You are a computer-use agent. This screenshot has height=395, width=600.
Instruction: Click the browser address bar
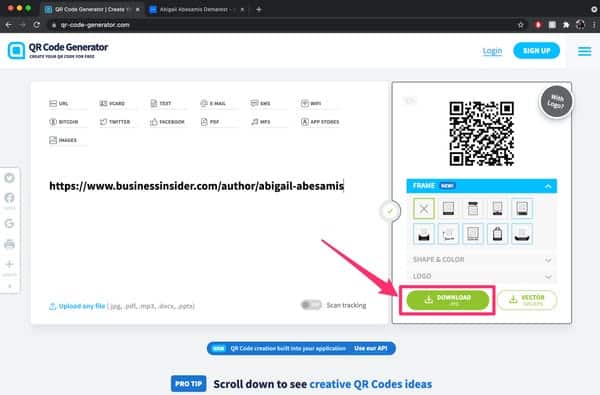283,25
